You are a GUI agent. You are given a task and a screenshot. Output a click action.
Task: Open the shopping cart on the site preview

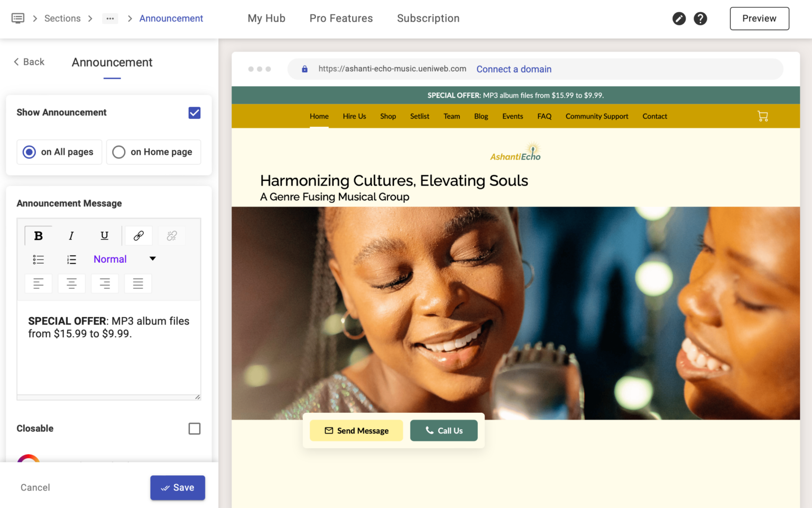tap(763, 116)
